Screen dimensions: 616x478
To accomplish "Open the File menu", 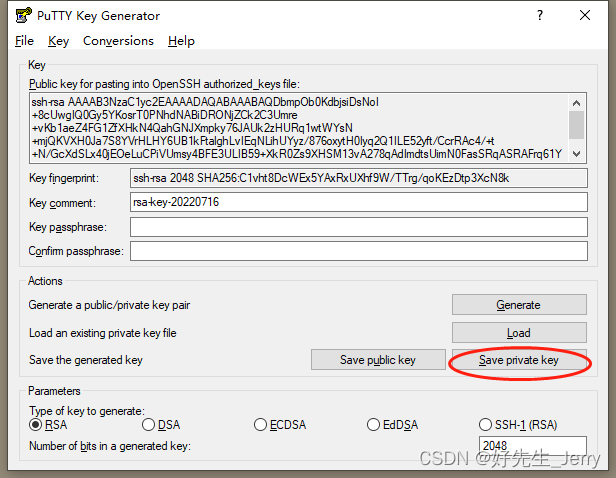I will click(24, 41).
